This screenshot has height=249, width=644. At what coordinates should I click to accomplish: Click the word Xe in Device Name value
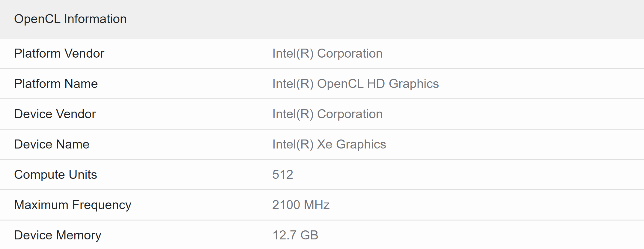325,144
